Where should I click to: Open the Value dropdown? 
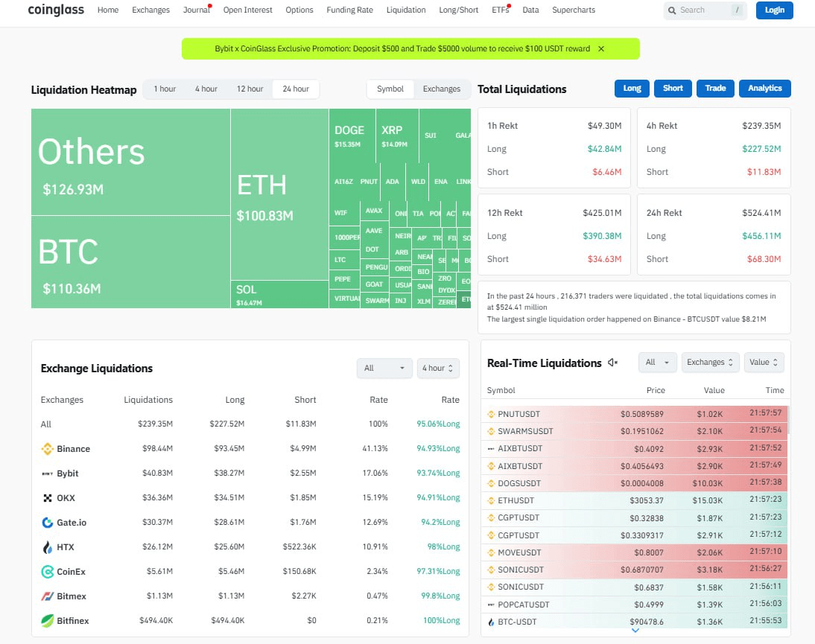coord(764,362)
